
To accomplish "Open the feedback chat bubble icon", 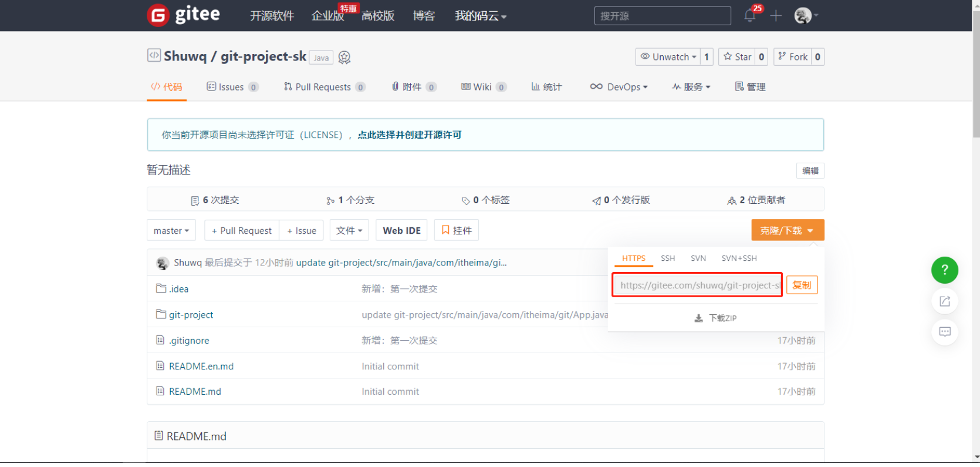I will tap(944, 332).
